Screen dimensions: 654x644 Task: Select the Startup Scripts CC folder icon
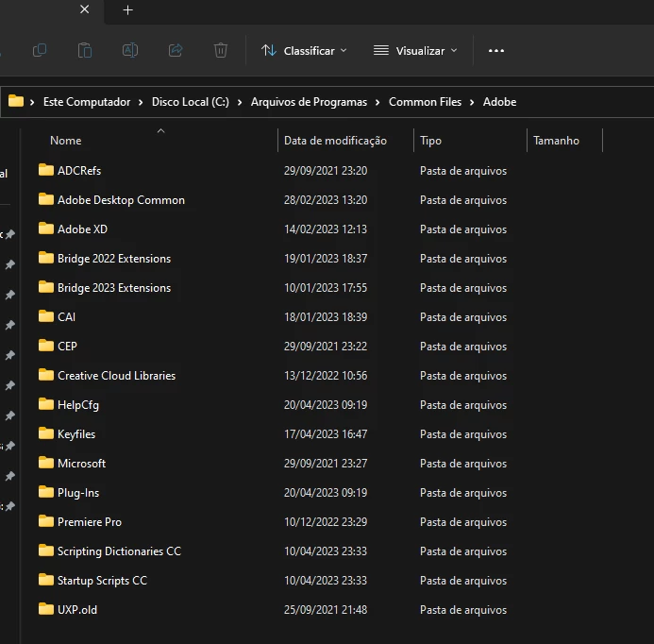[x=46, y=579]
